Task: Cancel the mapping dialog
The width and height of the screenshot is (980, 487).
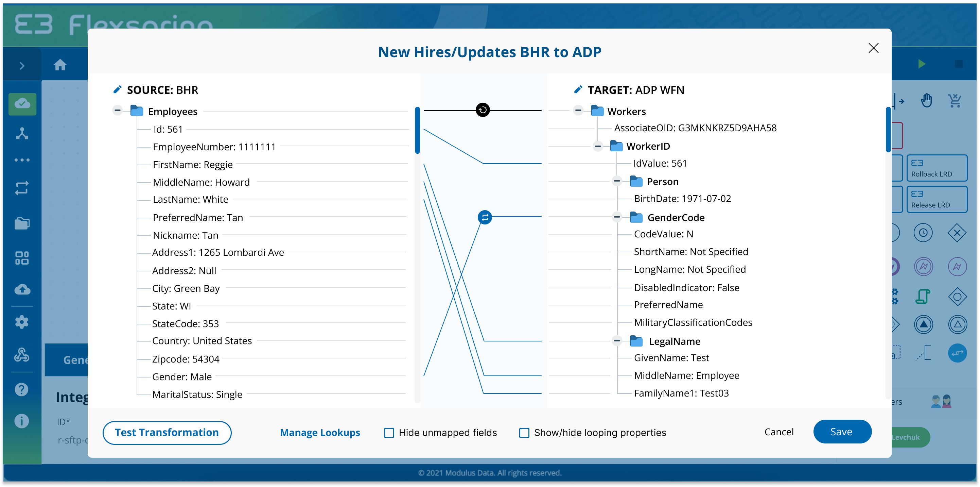Action: click(x=779, y=432)
